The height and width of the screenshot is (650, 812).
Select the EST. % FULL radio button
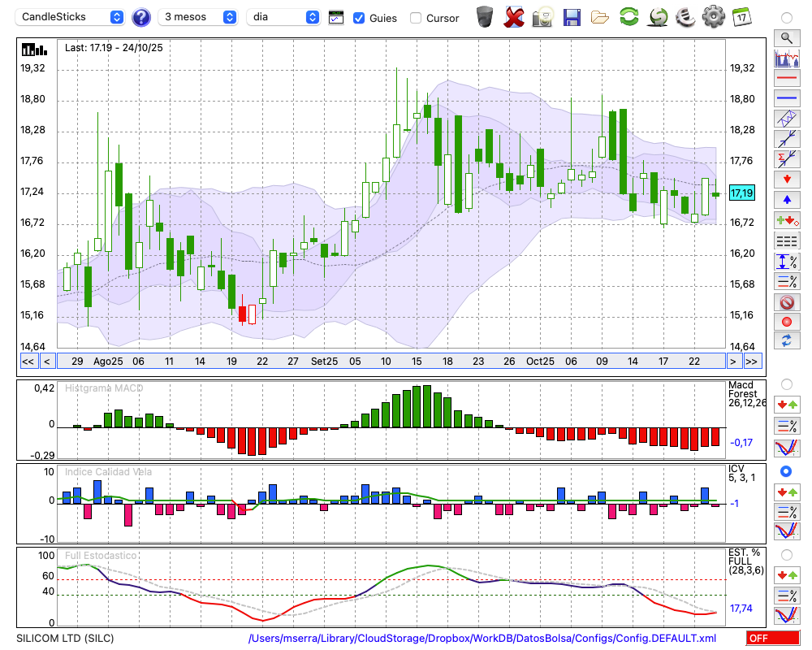click(786, 554)
